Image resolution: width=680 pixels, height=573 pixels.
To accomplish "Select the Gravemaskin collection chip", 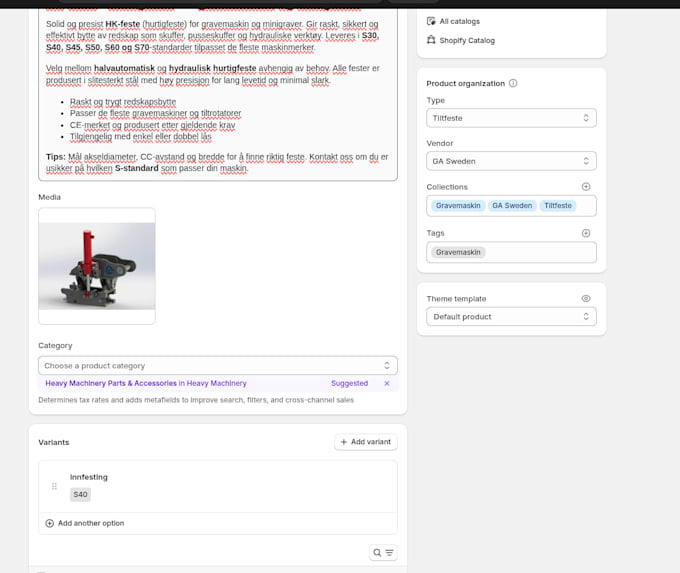I will tap(458, 206).
